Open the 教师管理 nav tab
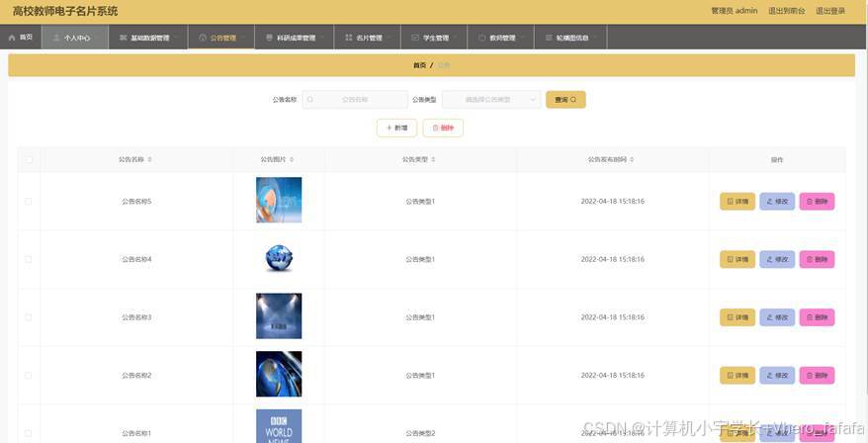868x443 pixels. pyautogui.click(x=500, y=38)
